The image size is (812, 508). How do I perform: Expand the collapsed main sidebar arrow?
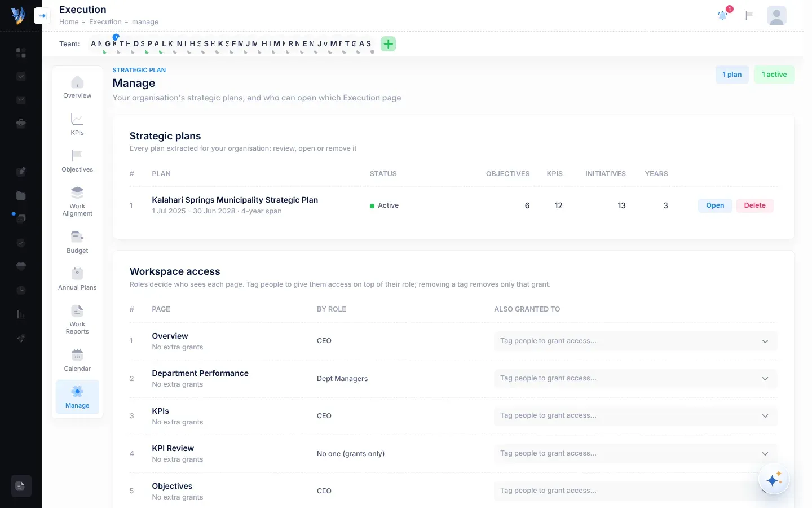coord(42,16)
